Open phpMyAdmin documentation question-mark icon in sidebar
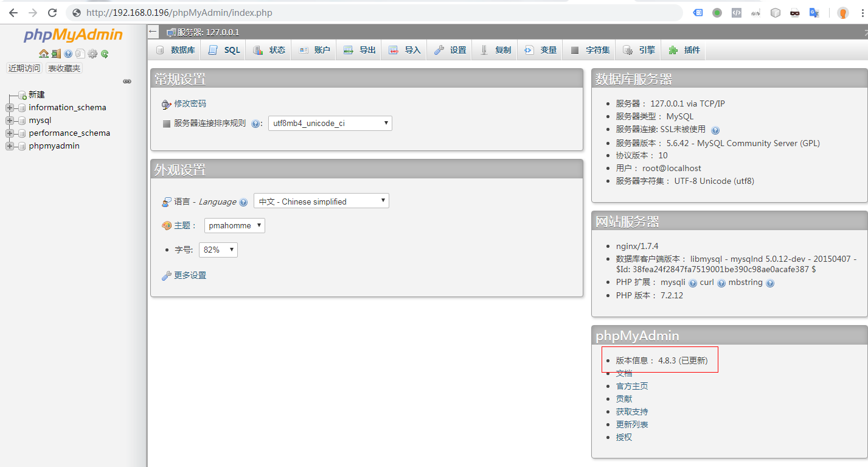 (x=68, y=54)
